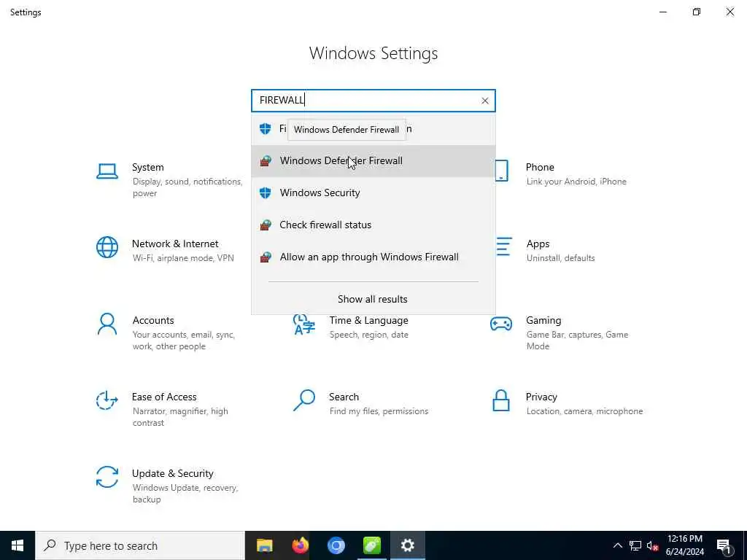Open Phone settings label

pos(540,167)
